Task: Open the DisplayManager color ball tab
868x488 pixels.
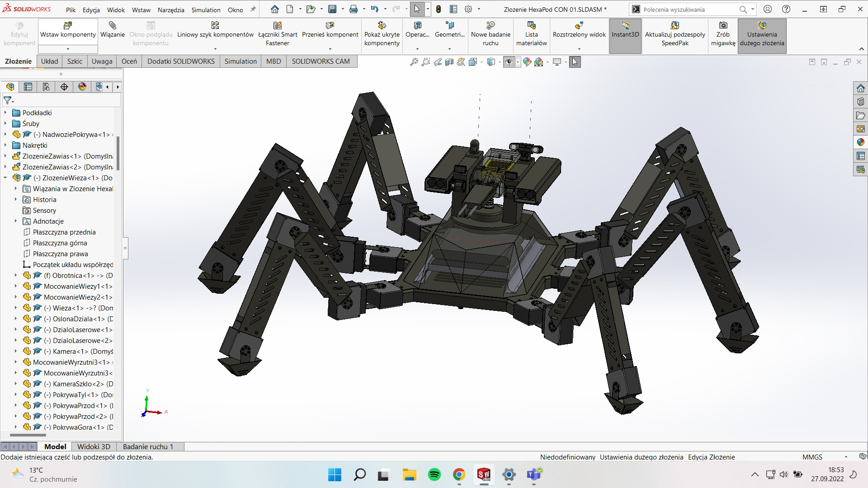Action: tap(82, 87)
